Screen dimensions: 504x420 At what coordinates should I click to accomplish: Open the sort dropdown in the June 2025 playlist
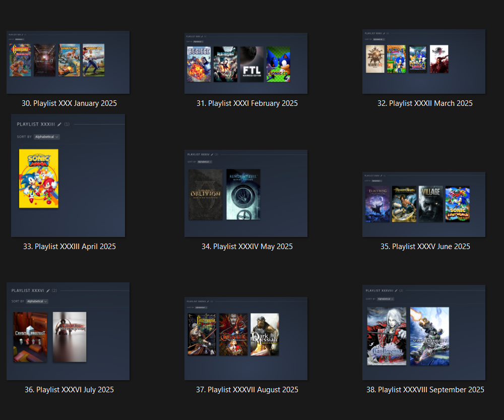(376, 181)
